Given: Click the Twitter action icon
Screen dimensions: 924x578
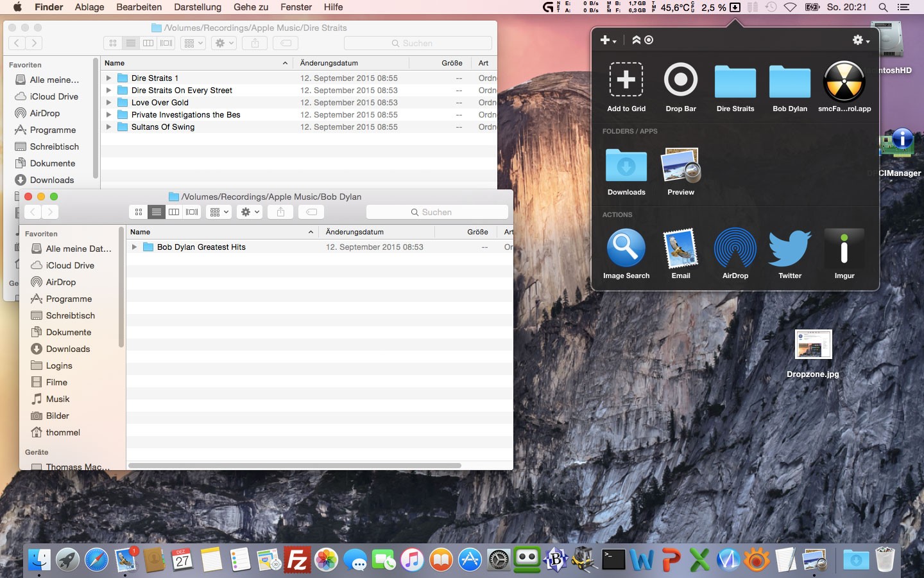Looking at the screenshot, I should [789, 248].
